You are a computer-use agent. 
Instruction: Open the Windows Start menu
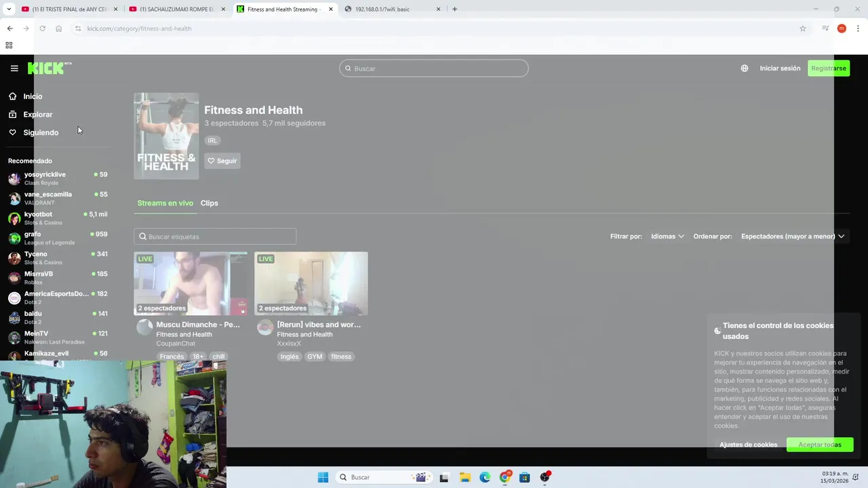[x=323, y=477]
